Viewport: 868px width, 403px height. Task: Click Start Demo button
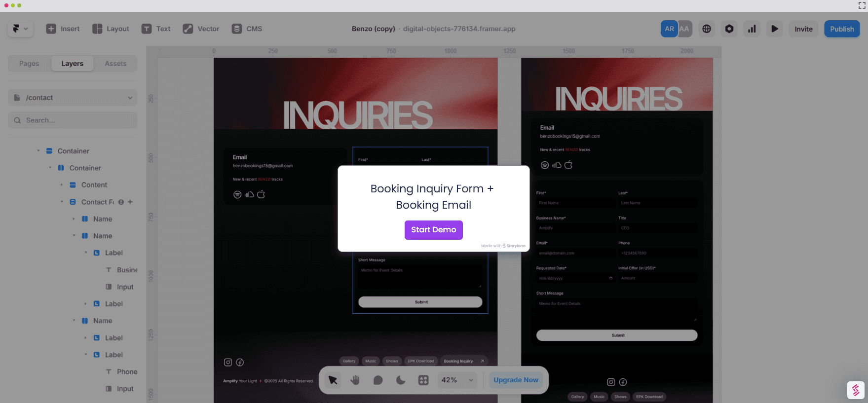point(434,230)
